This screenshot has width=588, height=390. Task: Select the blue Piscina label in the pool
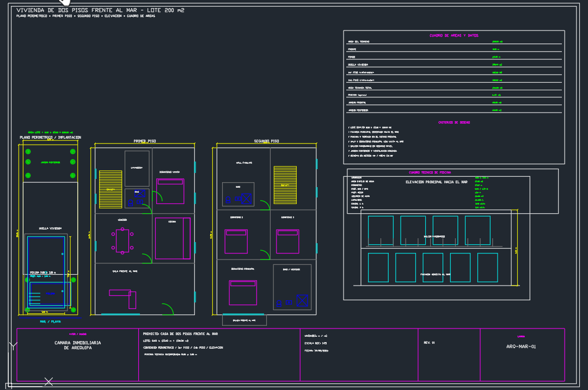click(x=50, y=293)
